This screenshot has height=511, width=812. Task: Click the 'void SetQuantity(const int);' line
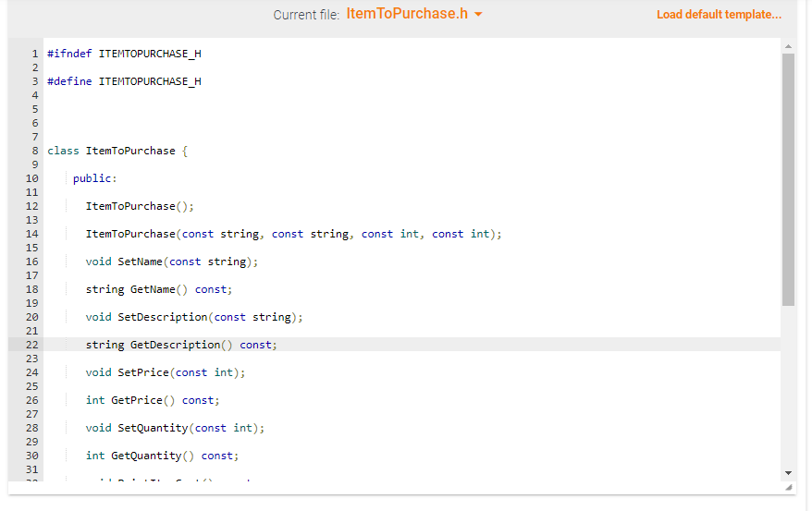click(175, 428)
